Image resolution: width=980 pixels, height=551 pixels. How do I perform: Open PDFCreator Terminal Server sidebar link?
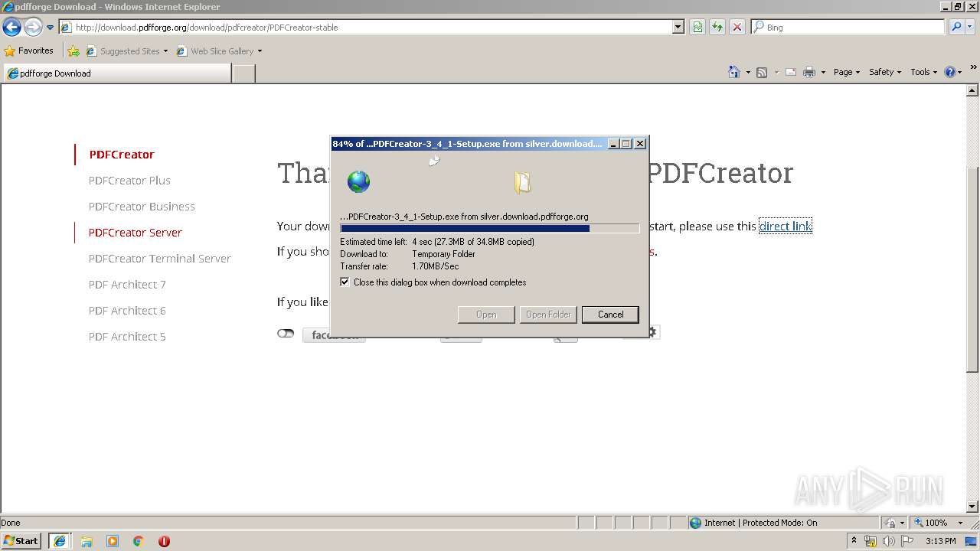[159, 259]
